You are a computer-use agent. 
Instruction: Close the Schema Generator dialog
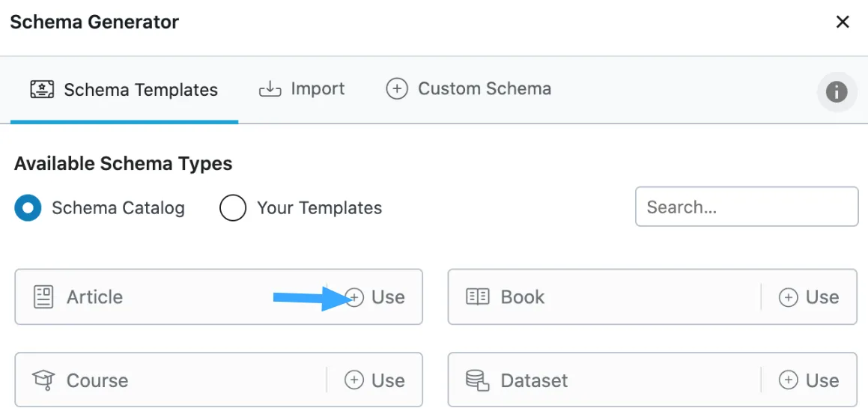843,22
